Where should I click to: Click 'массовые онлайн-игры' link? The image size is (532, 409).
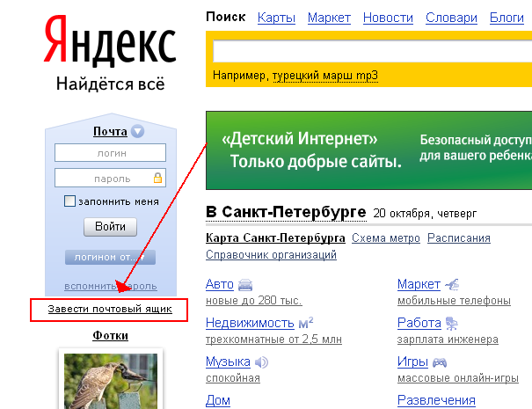click(x=458, y=377)
